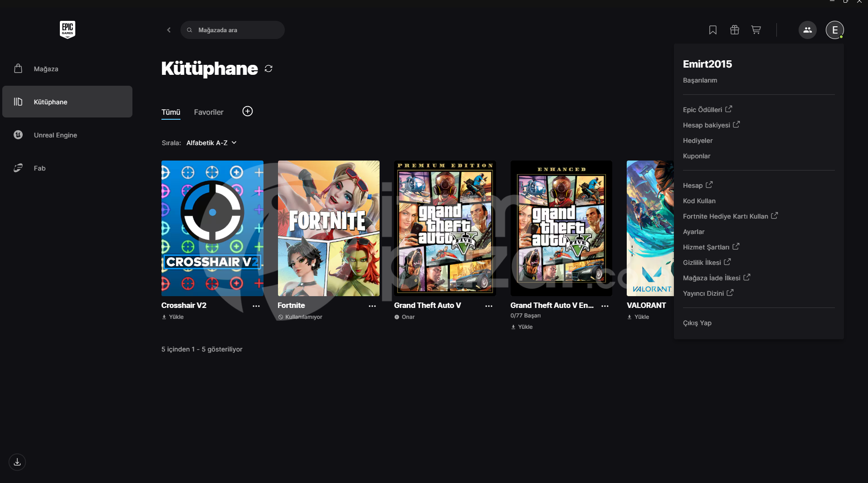Open the Fortnite cover thumbnail

click(x=329, y=228)
